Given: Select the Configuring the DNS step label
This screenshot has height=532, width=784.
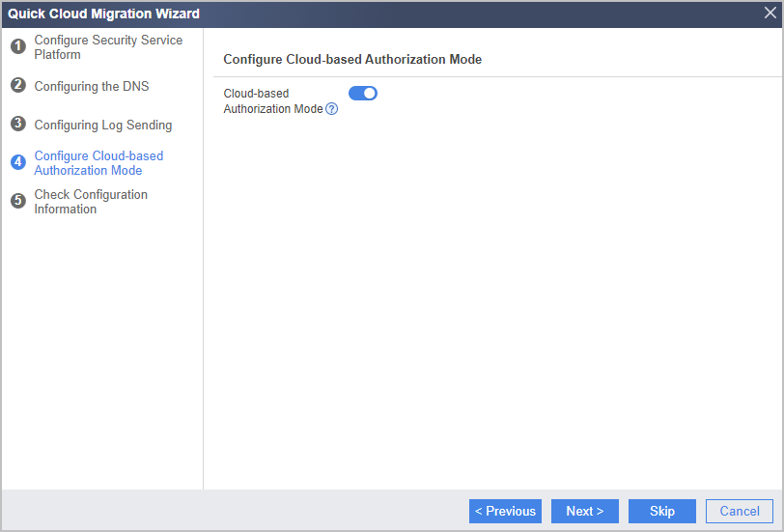Looking at the screenshot, I should [92, 86].
